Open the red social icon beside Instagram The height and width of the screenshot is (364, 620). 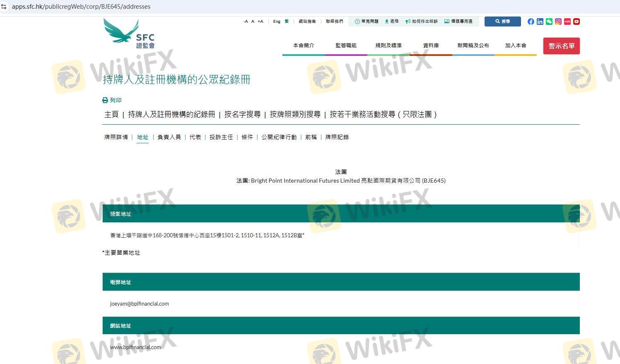(567, 22)
